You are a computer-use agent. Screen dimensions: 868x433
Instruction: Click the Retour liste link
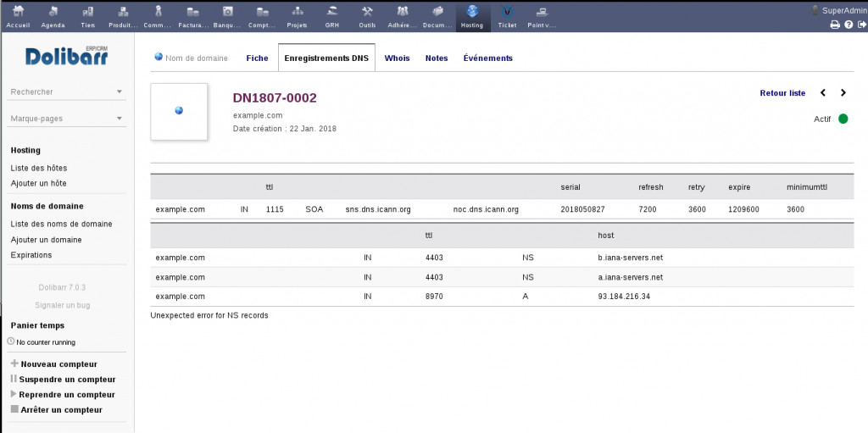point(782,93)
